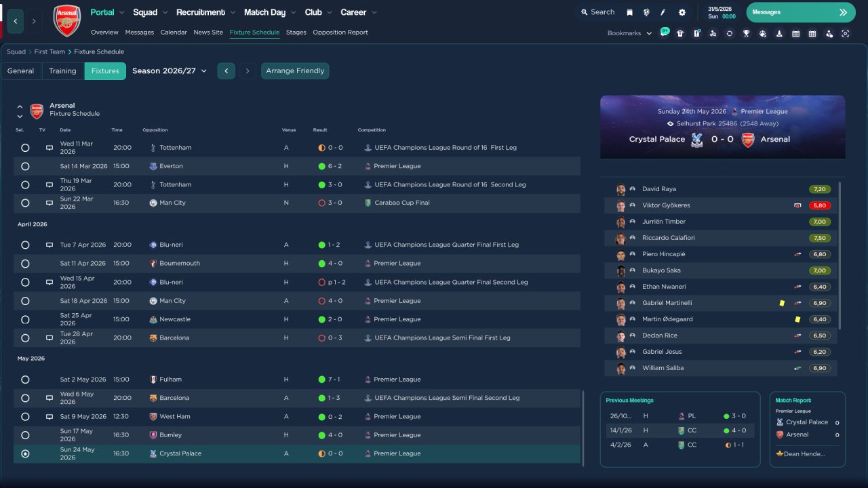Select the Bournemouth fixture radio button
The height and width of the screenshot is (488, 868).
click(x=25, y=264)
